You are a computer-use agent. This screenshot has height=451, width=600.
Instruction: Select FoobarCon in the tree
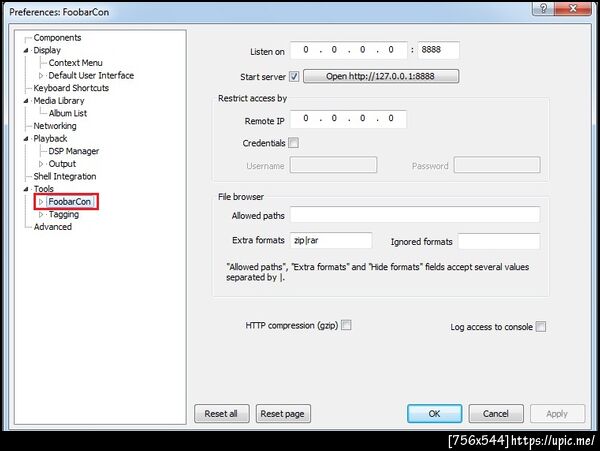(x=70, y=202)
